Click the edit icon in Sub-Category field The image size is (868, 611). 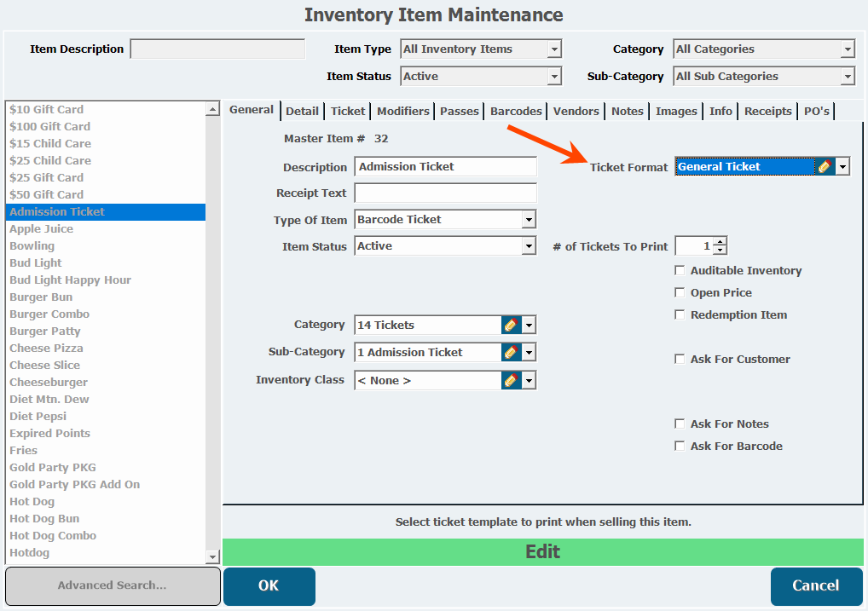[511, 352]
